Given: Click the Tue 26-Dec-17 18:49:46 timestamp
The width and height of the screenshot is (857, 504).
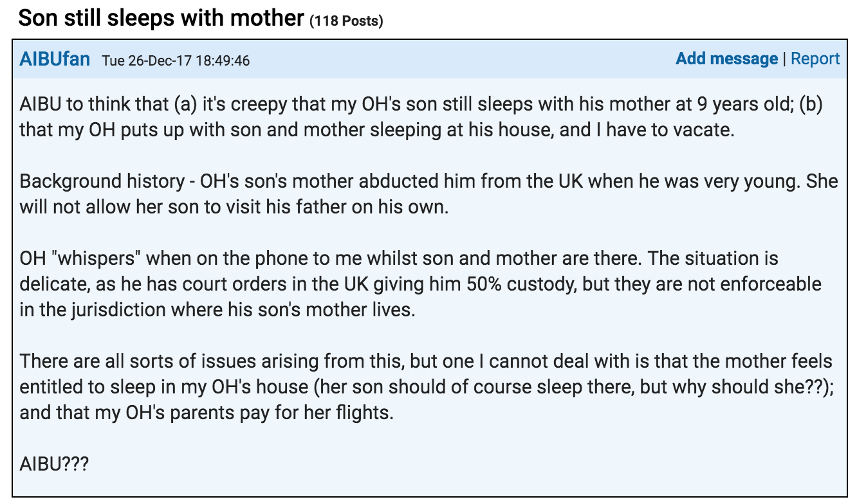Looking at the screenshot, I should [176, 60].
